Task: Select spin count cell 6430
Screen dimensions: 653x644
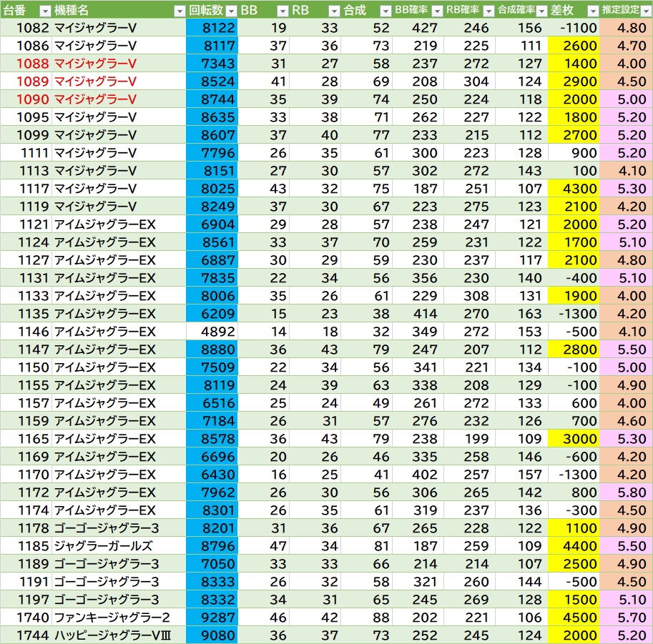Action: tap(212, 475)
